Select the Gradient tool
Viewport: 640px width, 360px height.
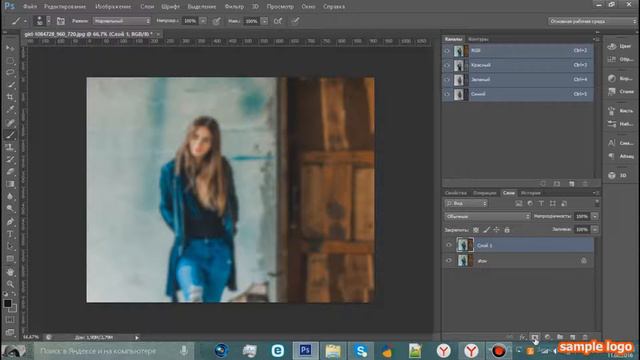coord(10,184)
